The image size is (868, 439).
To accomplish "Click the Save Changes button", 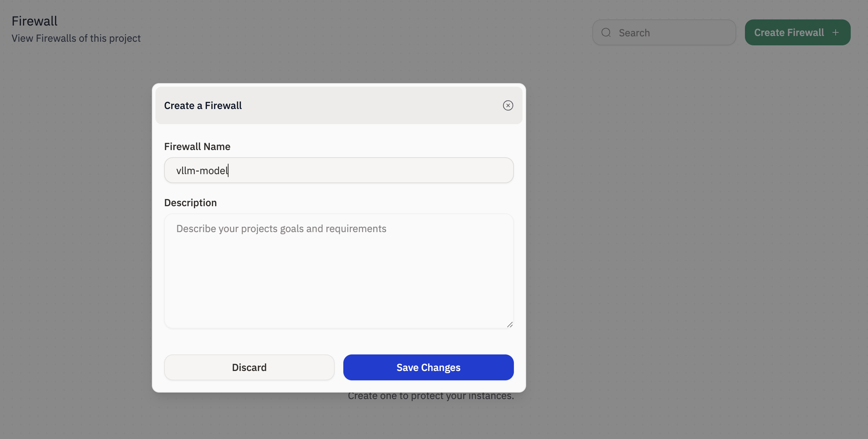I will point(428,367).
